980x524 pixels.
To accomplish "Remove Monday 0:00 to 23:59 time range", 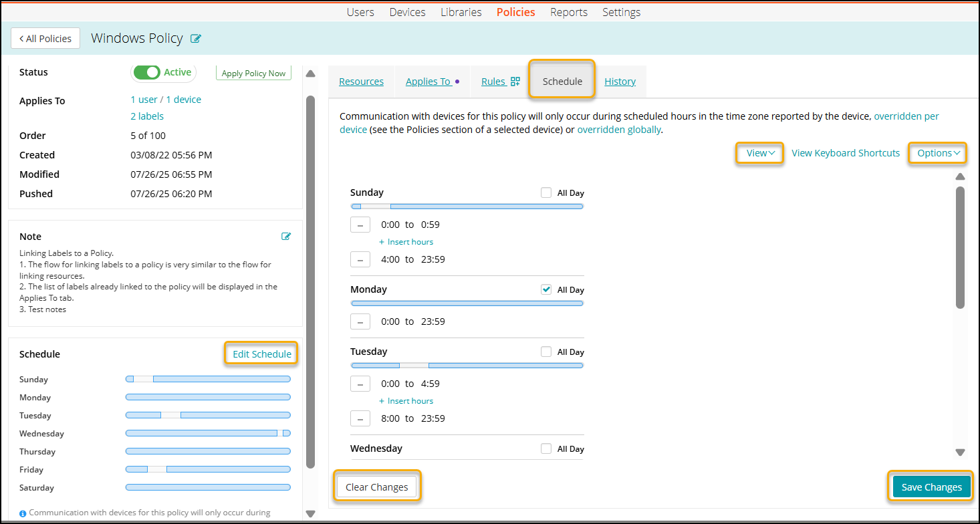I will (360, 322).
